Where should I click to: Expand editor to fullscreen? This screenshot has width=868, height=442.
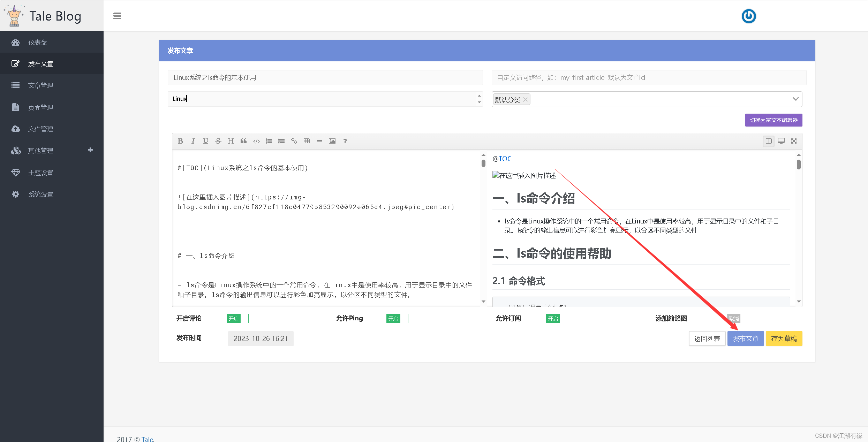tap(794, 141)
